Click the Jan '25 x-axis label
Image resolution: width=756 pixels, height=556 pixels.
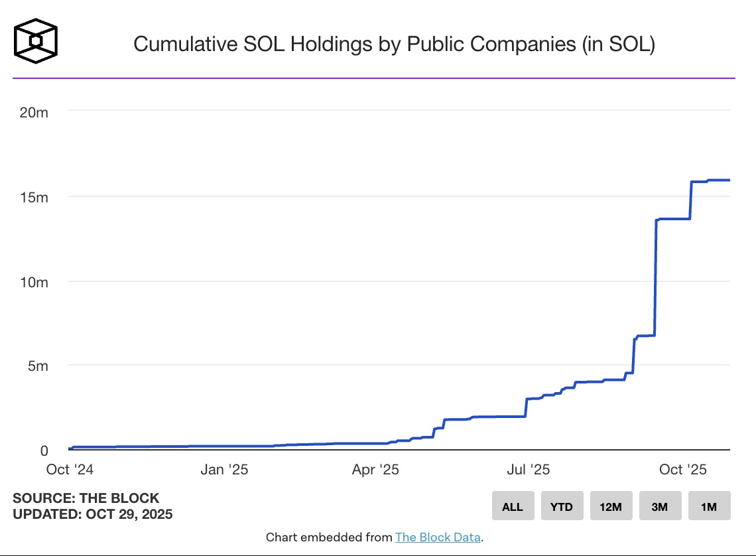(x=224, y=470)
